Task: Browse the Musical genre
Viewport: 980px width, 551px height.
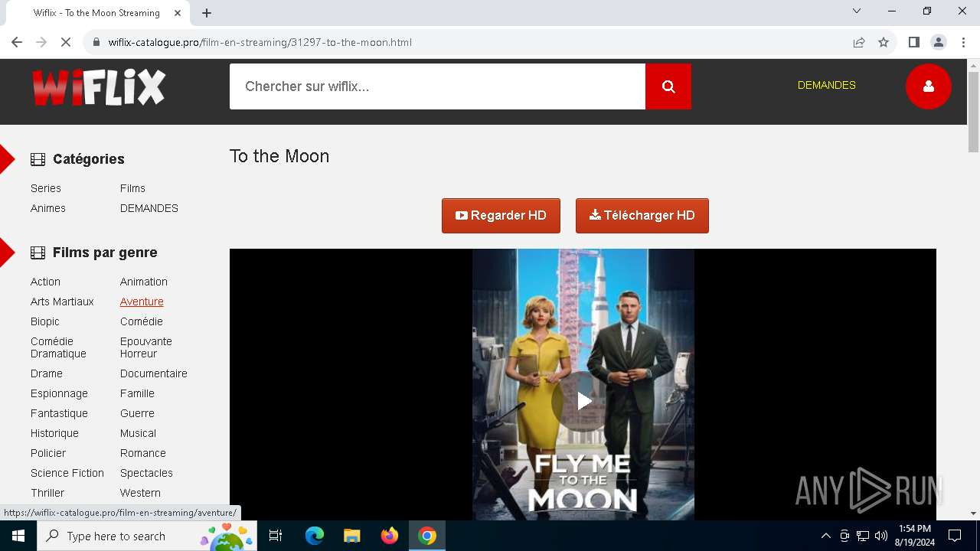Action: click(138, 433)
